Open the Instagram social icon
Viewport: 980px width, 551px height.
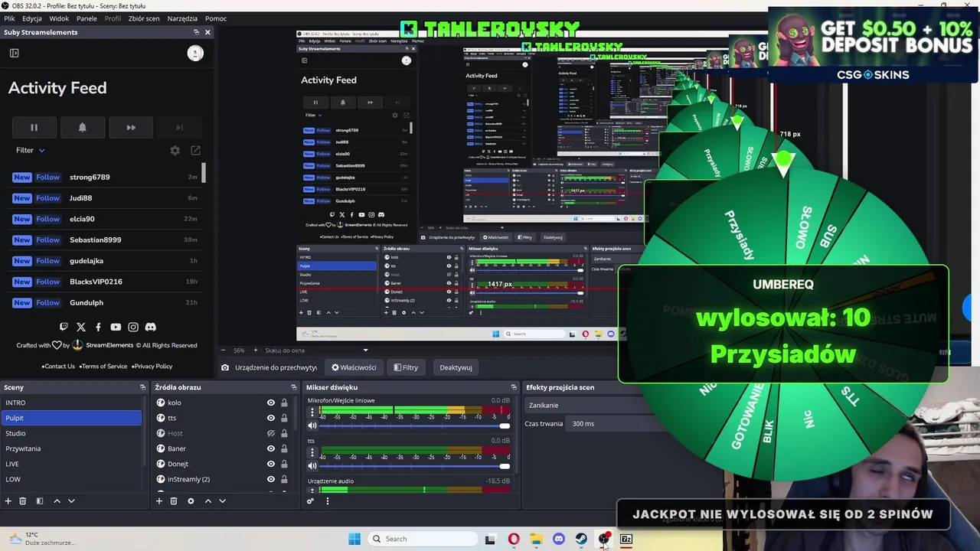(x=133, y=327)
